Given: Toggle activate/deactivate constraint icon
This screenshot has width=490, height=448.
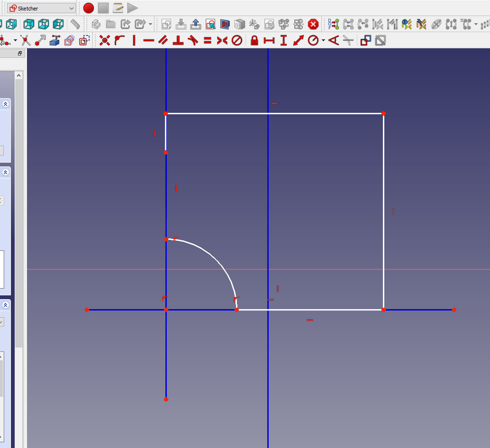Looking at the screenshot, I should pyautogui.click(x=380, y=40).
